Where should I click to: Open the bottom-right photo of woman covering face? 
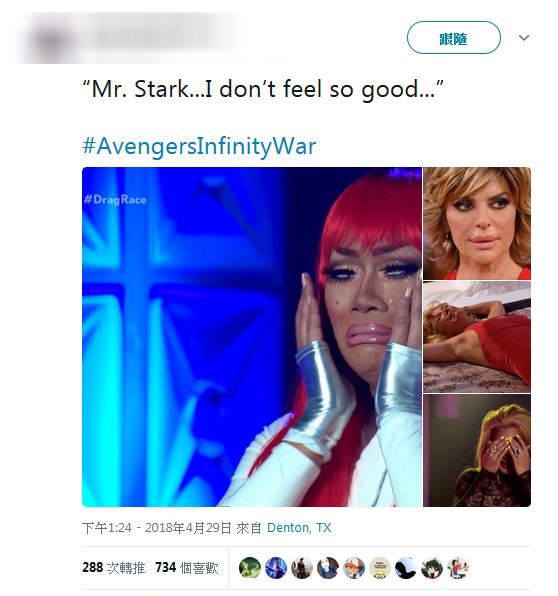point(477,450)
